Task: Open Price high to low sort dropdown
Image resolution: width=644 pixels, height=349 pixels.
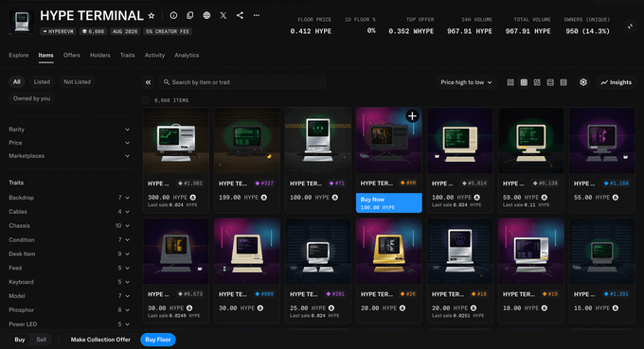Action: pyautogui.click(x=466, y=82)
